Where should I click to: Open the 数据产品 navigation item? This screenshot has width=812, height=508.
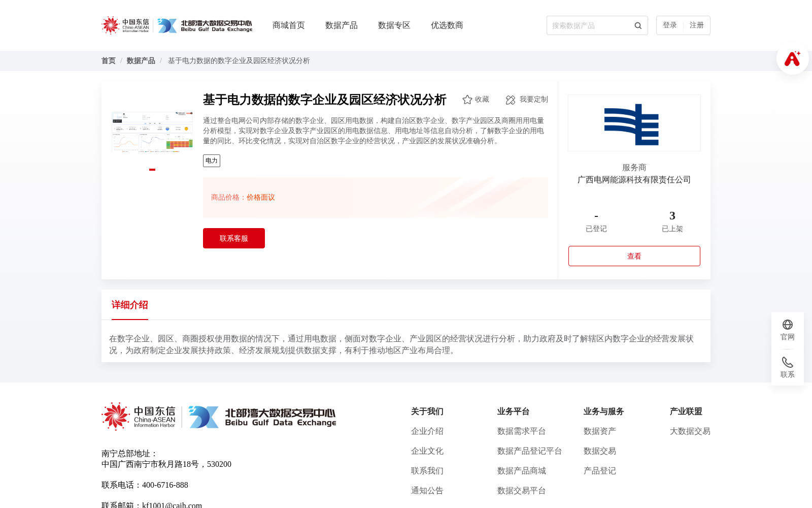tap(342, 25)
